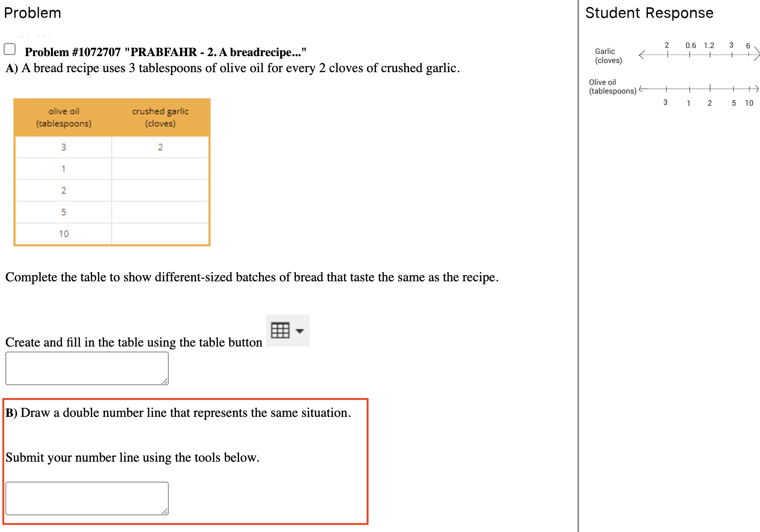Click the table answer text box

click(x=87, y=368)
